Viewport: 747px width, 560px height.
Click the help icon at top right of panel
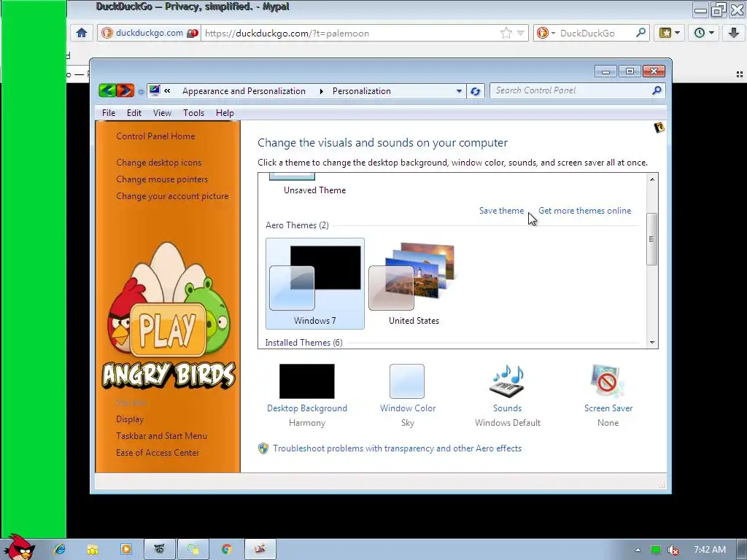(x=659, y=127)
